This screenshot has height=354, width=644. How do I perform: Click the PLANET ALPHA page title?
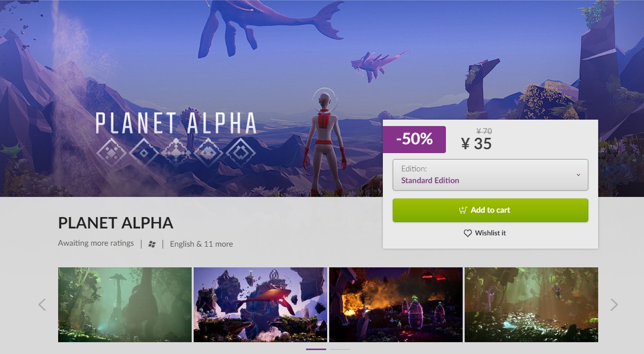[x=115, y=223]
